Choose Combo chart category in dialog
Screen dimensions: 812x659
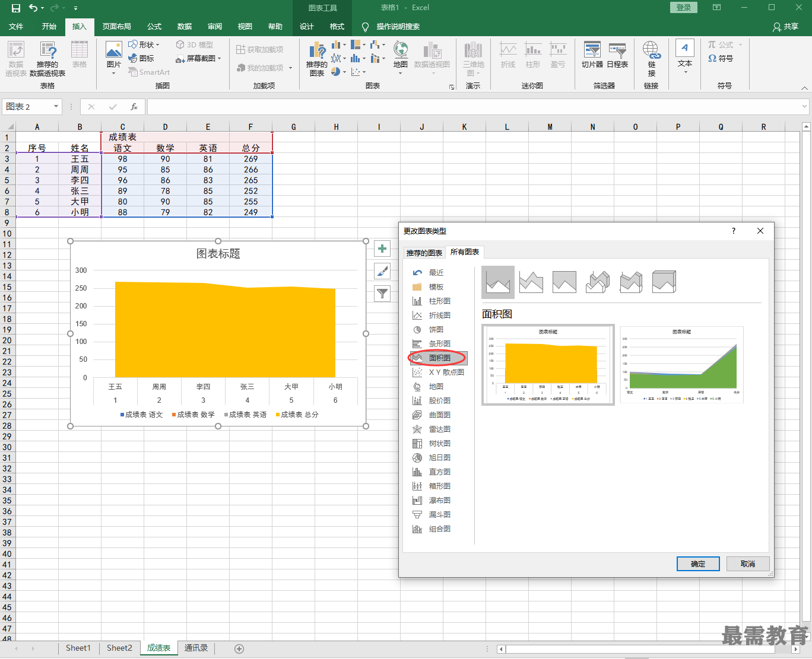(x=439, y=529)
